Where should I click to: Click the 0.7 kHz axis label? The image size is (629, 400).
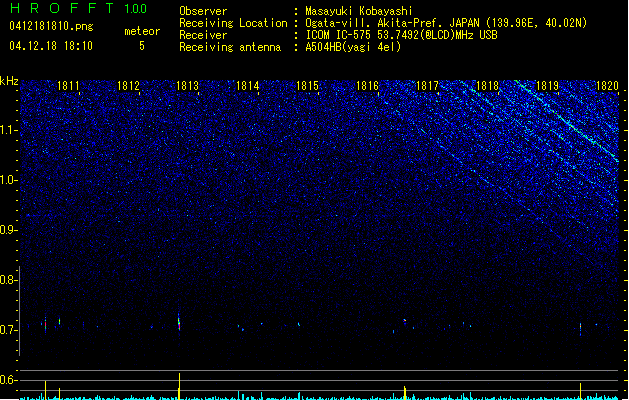9,330
